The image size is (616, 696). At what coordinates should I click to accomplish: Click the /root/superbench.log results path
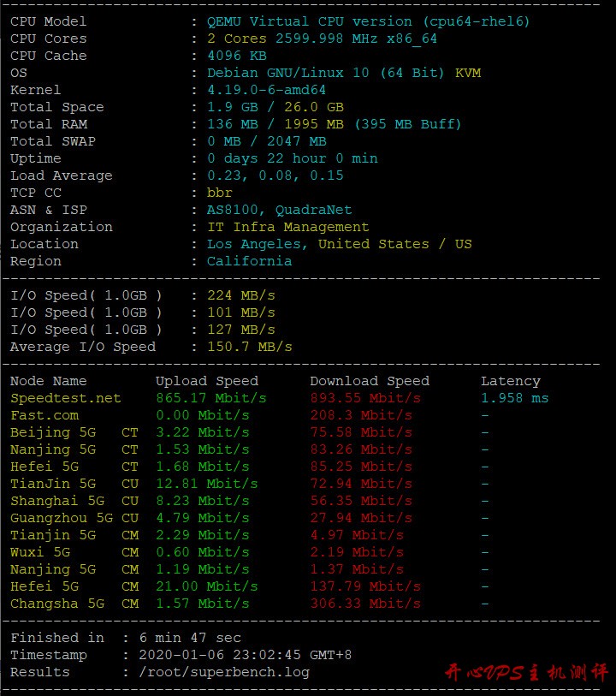223,672
